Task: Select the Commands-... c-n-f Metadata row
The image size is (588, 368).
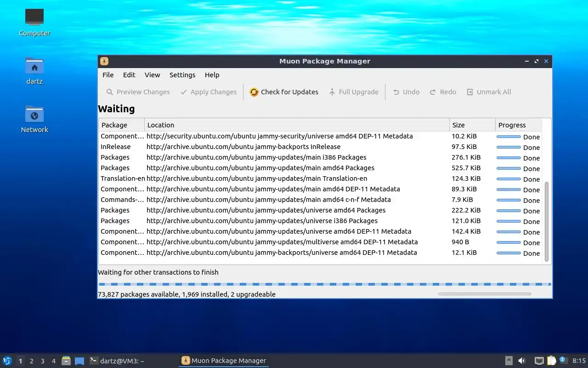Action: tap(320, 200)
